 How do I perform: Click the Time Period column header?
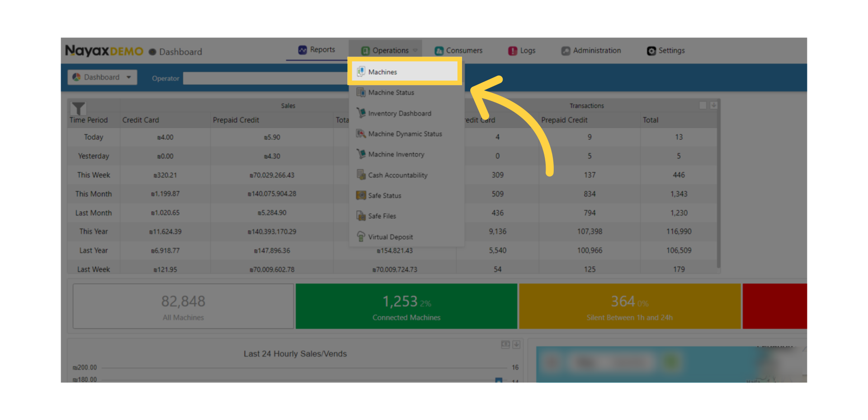(x=89, y=120)
